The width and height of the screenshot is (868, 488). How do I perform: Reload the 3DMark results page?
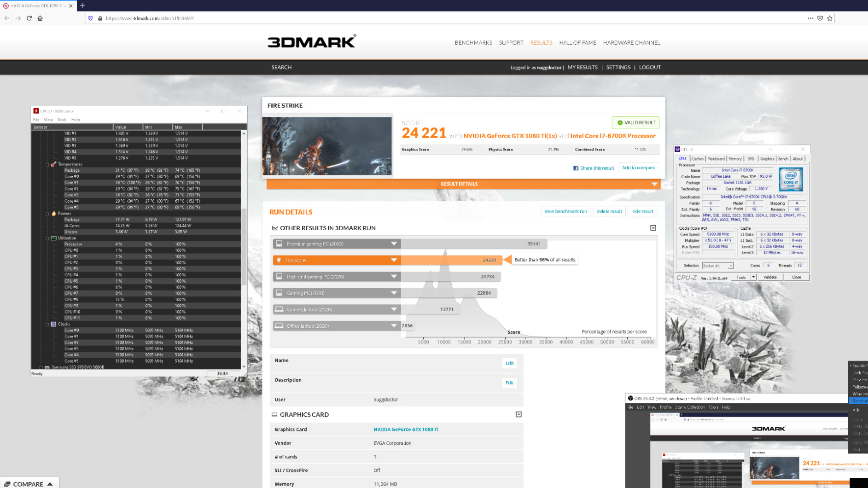tap(29, 18)
